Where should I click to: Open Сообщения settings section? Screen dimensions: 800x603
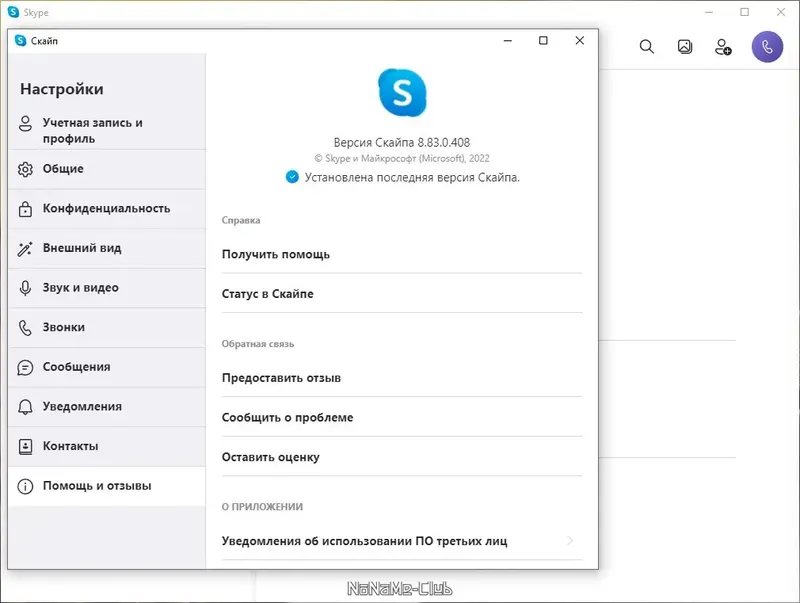tap(107, 367)
